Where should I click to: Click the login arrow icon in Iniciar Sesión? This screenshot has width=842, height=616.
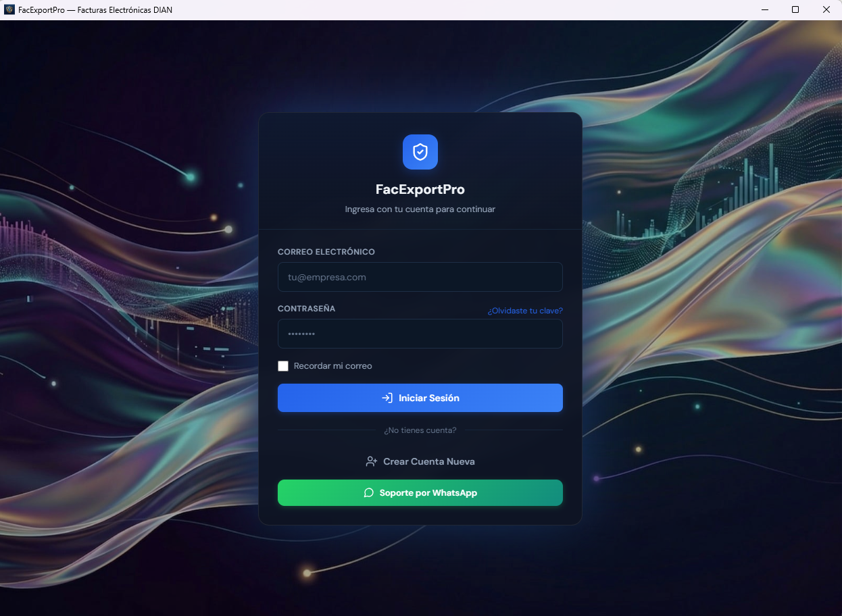click(387, 398)
